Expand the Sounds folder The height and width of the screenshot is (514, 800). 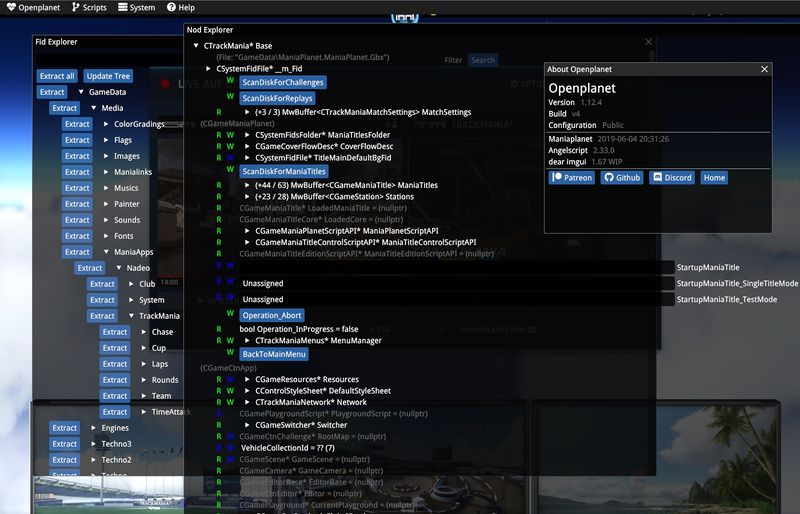[x=106, y=220]
